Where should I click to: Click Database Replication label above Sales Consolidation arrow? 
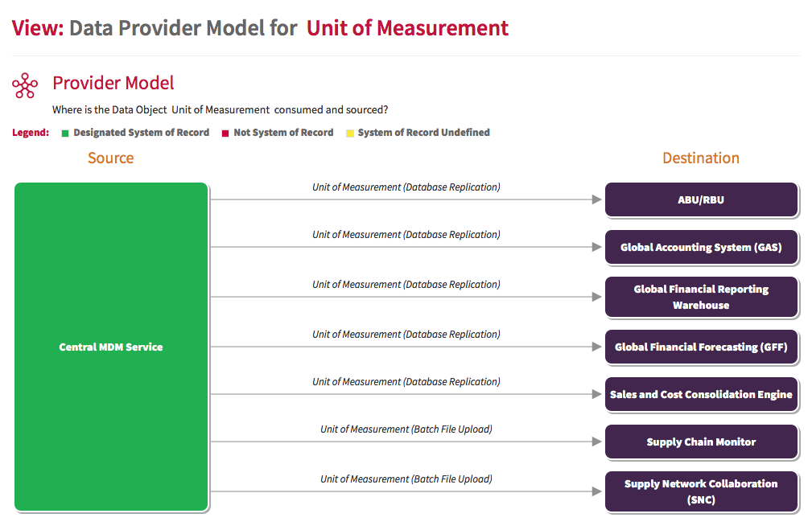point(406,381)
